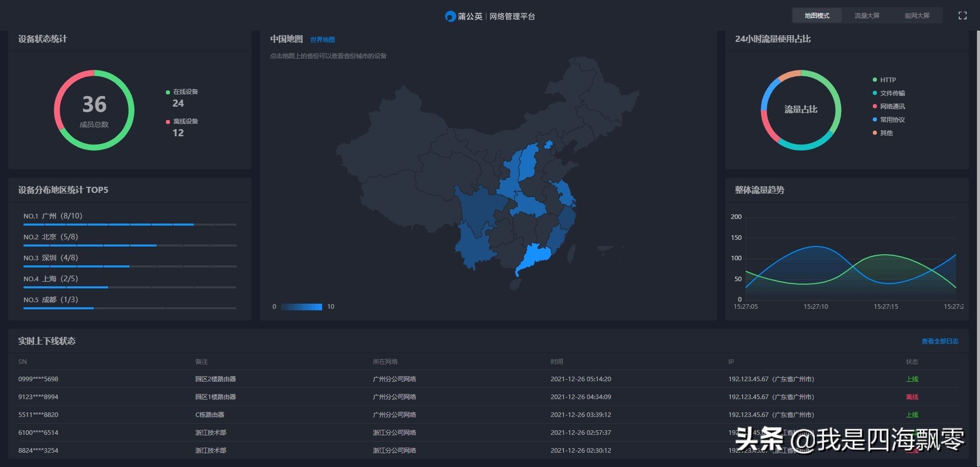Open the 组网大屏 tab

click(917, 16)
